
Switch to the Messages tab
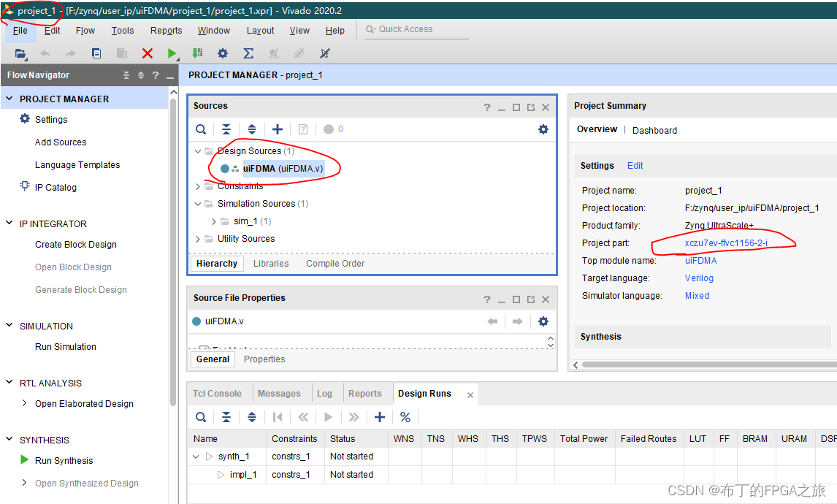pyautogui.click(x=279, y=394)
